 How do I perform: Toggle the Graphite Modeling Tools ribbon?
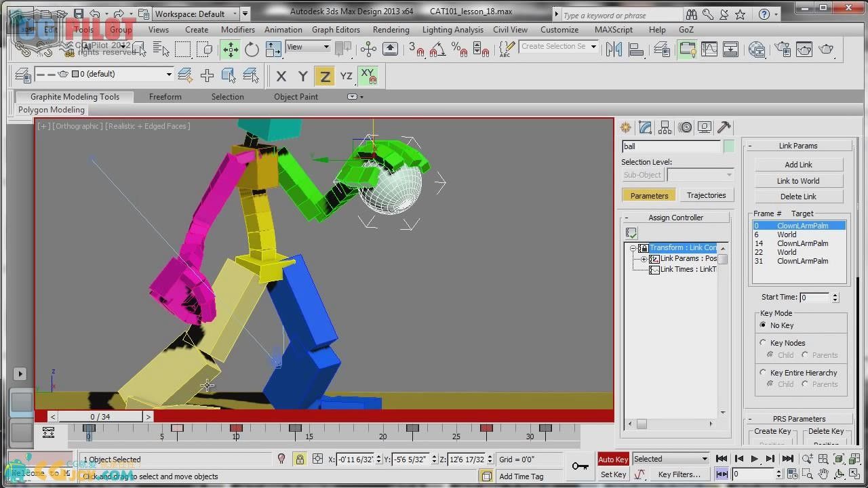click(x=688, y=49)
